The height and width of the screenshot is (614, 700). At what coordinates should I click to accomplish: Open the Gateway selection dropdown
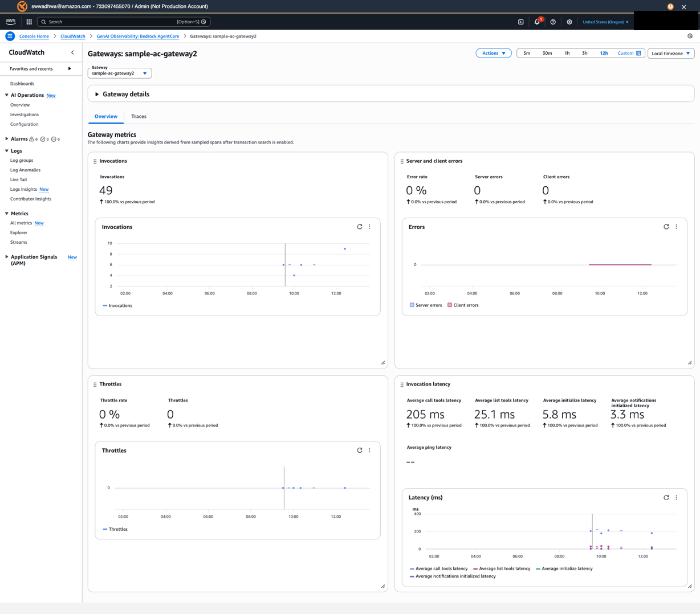point(120,73)
